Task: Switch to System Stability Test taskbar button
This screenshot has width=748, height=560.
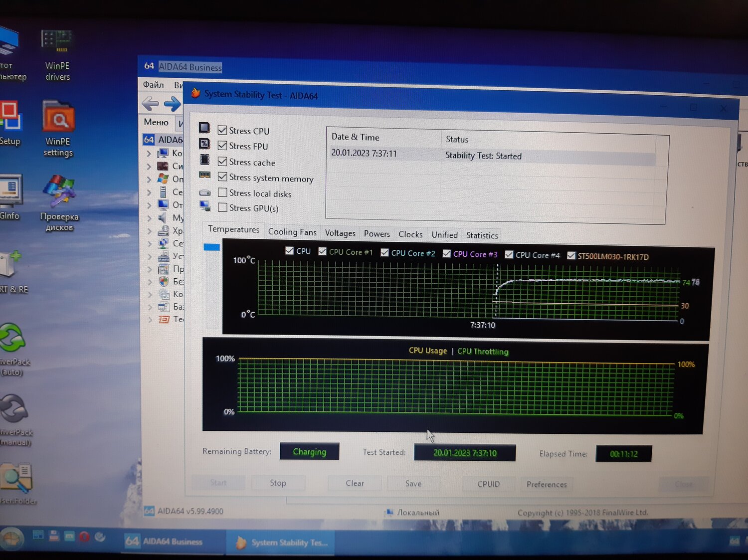Action: click(280, 543)
